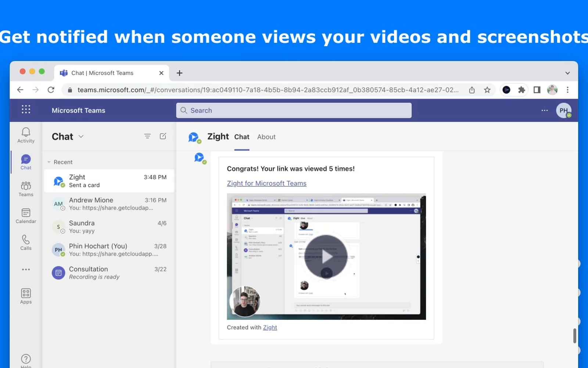Go back with browser back arrow

pyautogui.click(x=20, y=90)
